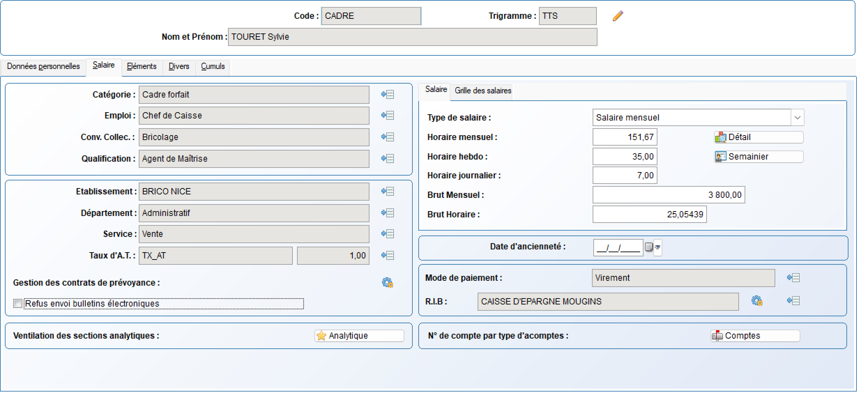Click the Date d'ancienneté date field
This screenshot has width=868, height=402.
(618, 248)
